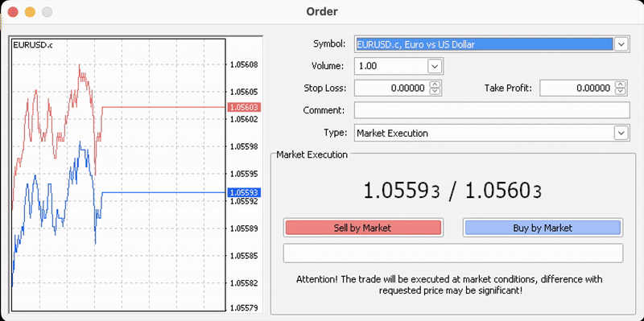Decrease Take Profit with down stepper arrow
644x321 pixels.
pos(621,91)
